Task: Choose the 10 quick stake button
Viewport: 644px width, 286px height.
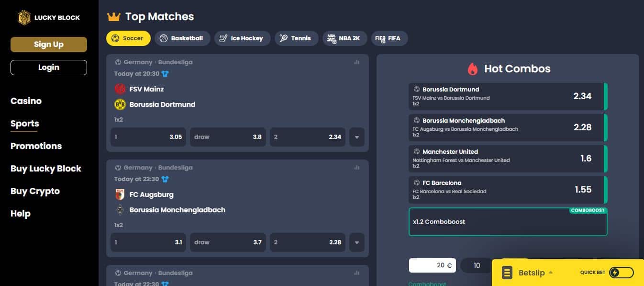Action: coord(477,265)
